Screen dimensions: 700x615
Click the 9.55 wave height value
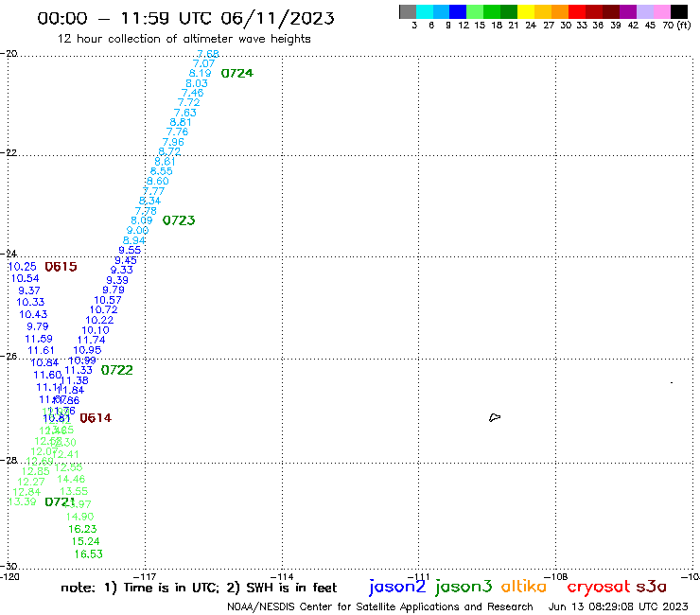point(130,250)
